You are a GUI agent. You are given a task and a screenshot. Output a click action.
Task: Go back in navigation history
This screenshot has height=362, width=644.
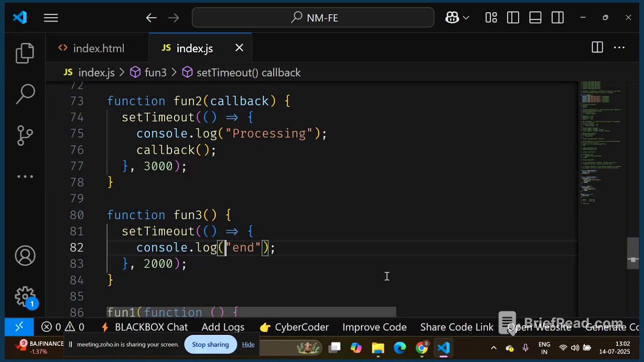pos(151,18)
